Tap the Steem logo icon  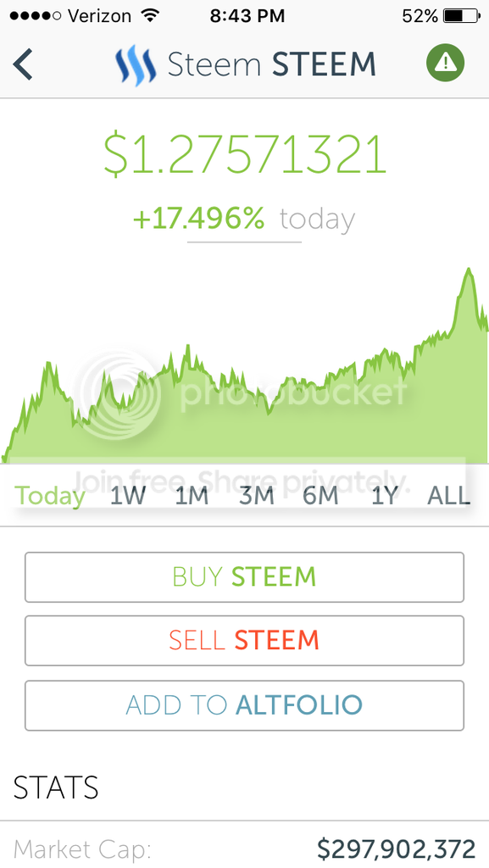point(136,64)
